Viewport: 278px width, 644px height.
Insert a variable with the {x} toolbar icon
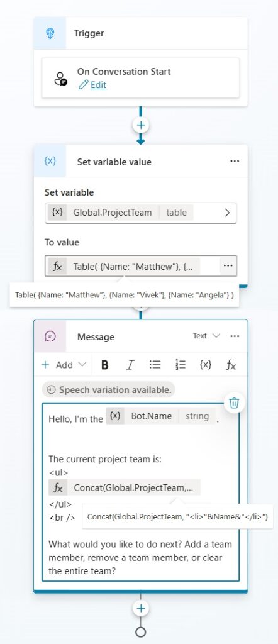205,365
